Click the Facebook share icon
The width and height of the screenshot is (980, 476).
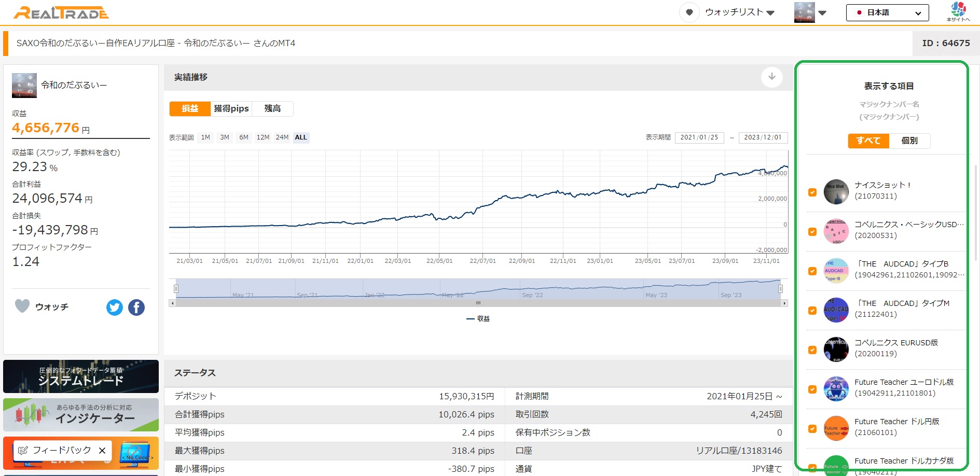click(x=136, y=307)
